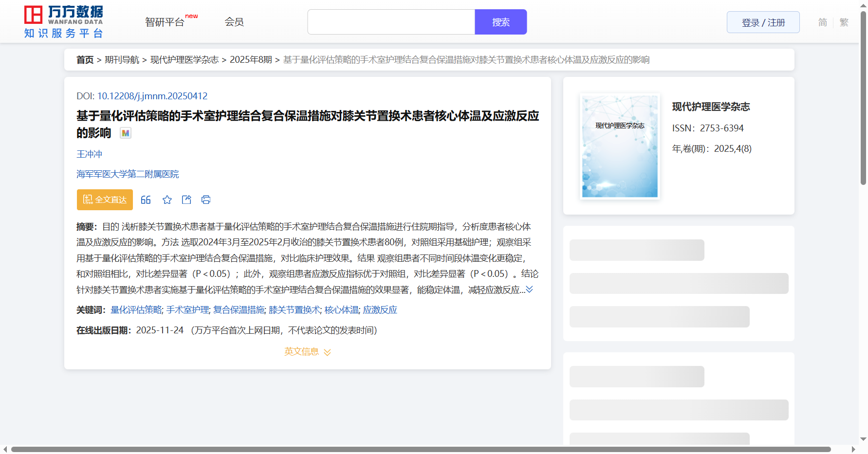Expand the 英文信息 section

(307, 351)
